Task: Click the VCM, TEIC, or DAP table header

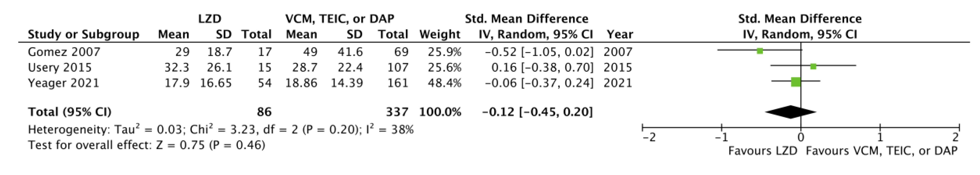Action: coord(340,19)
